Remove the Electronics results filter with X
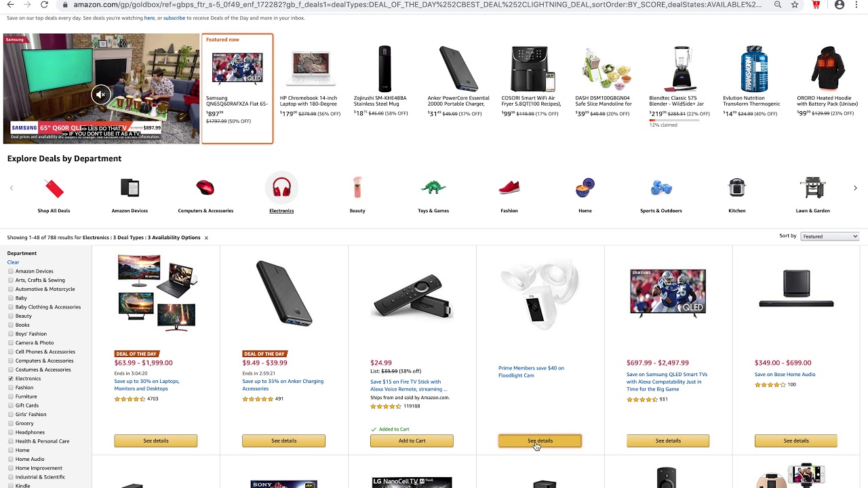Viewport: 868px width, 488px height. click(x=206, y=238)
